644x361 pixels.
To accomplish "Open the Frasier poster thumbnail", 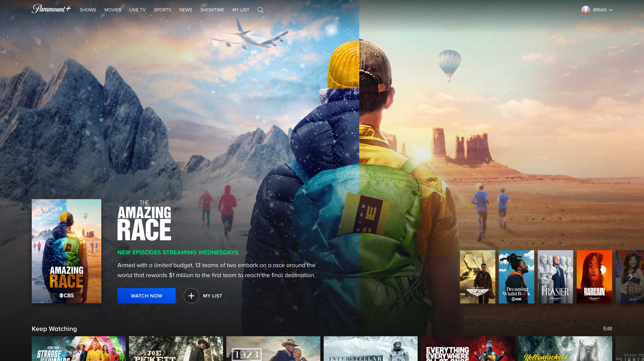I will coord(555,277).
